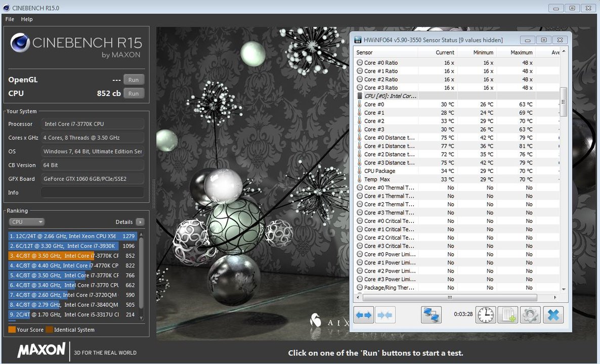Start logging with the sheet-plus icon in HWiNFO
This screenshot has width=600, height=364.
click(508, 315)
